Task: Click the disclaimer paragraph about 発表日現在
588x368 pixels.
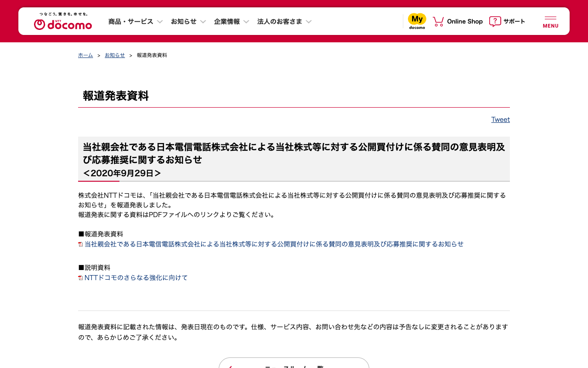Action: [293, 332]
